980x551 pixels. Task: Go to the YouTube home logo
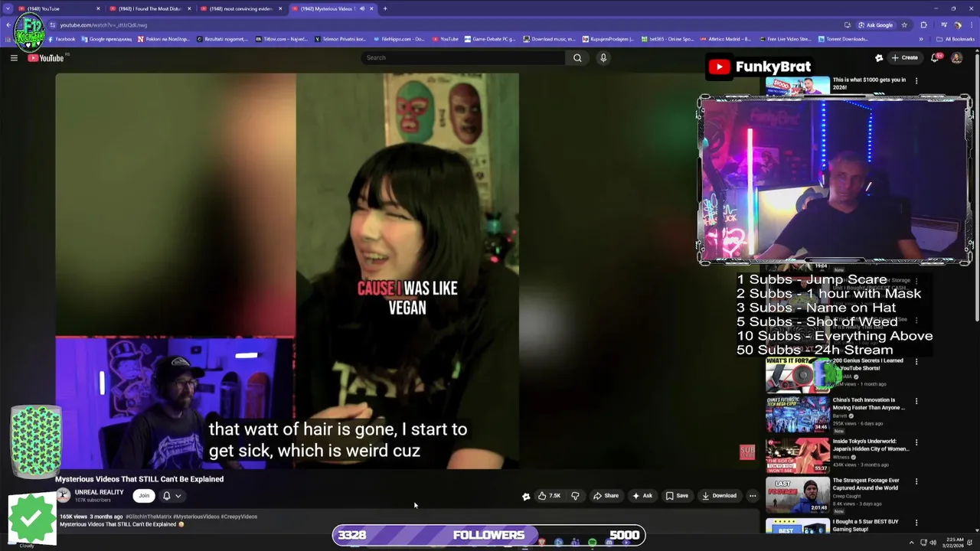click(46, 57)
